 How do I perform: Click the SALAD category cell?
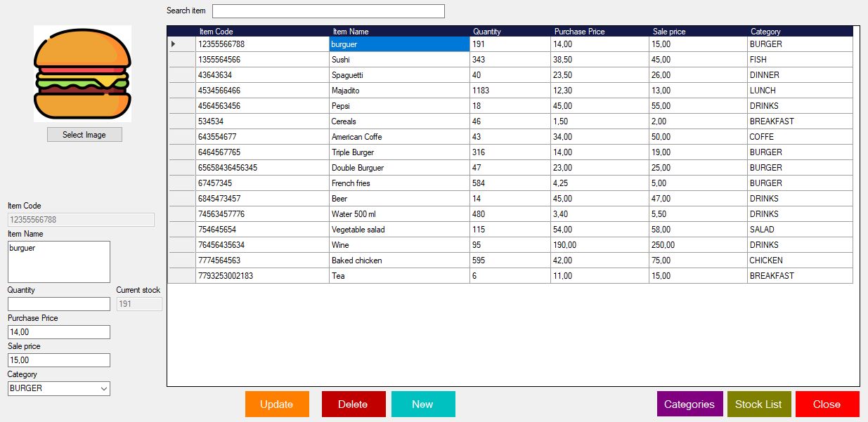tap(800, 230)
